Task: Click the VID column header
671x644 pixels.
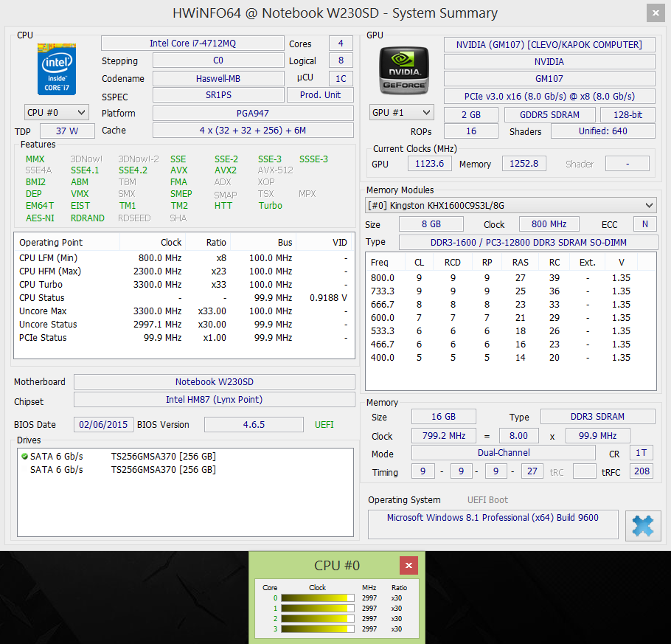Action: 324,243
